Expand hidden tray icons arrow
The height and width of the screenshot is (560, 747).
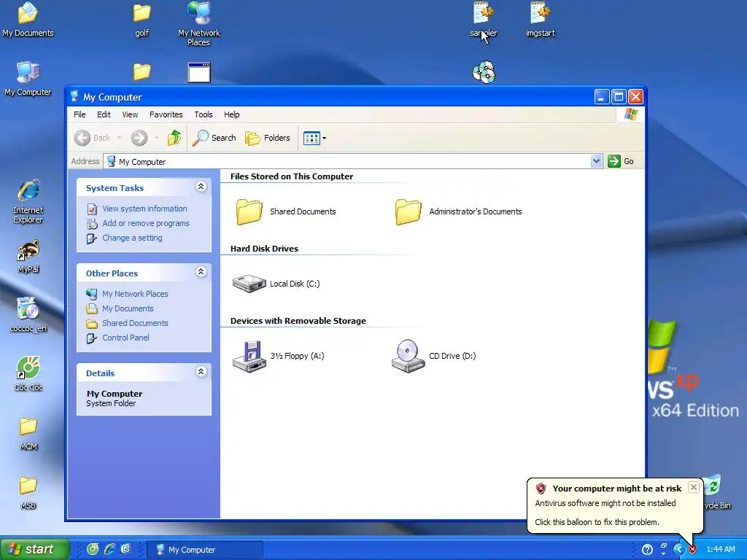679,550
